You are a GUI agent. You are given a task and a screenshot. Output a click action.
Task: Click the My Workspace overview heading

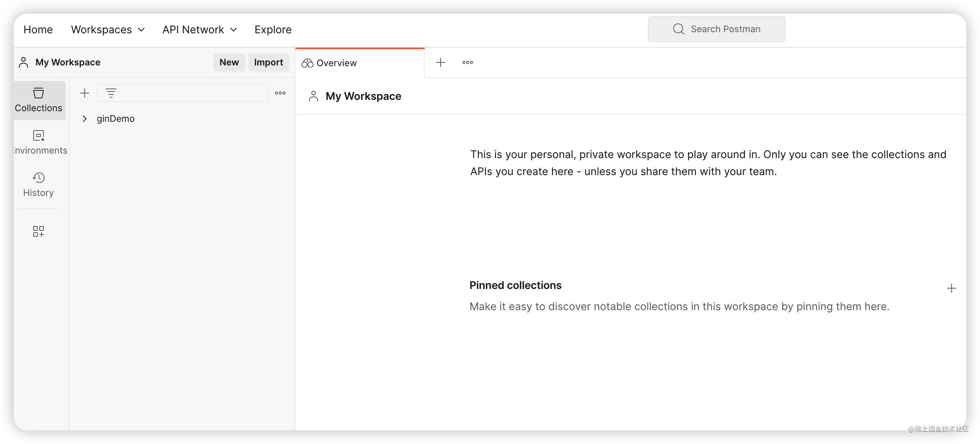[363, 96]
